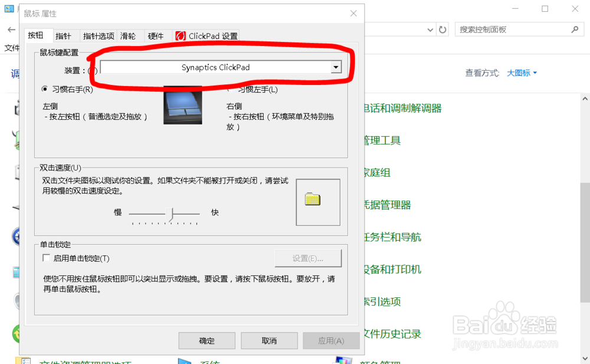This screenshot has height=364, width=590.
Task: Open the address bar dropdown arrow
Action: tap(430, 28)
